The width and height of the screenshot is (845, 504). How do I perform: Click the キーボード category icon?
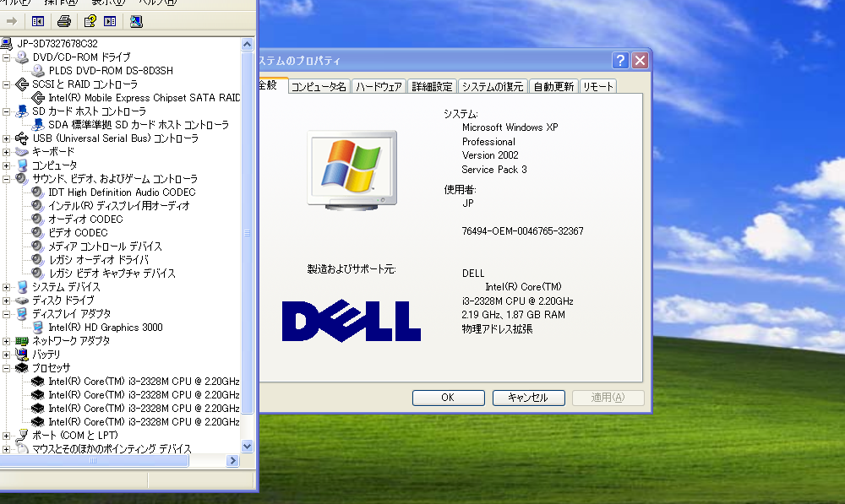pyautogui.click(x=22, y=151)
